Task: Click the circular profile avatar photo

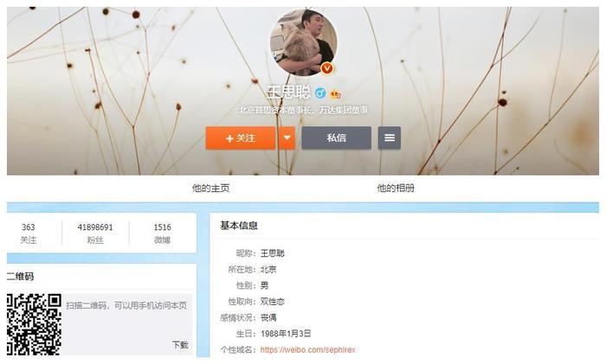Action: 303,42
